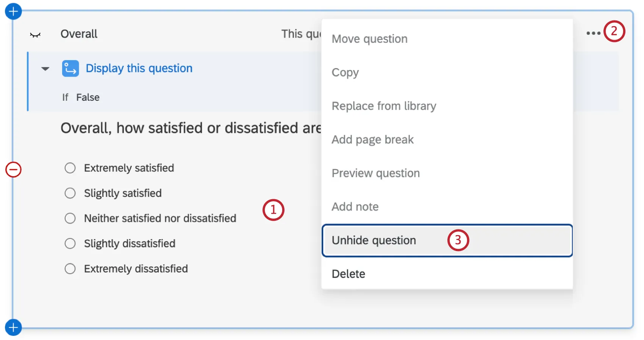Choose Neither satisfied nor dissatisfied radio button

[x=70, y=218]
